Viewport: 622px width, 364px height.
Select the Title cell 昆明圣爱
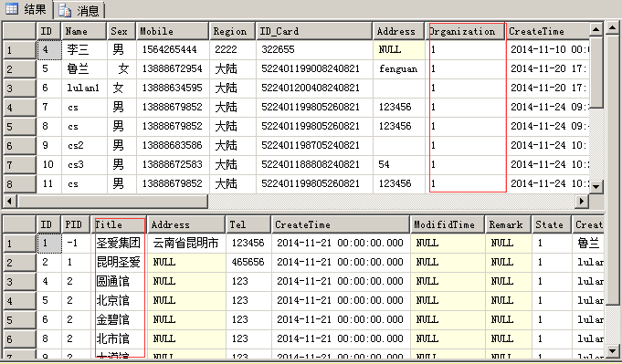(119, 262)
